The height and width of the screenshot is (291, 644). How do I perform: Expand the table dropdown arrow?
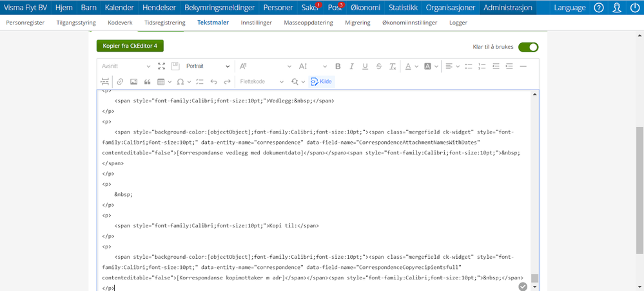point(170,82)
